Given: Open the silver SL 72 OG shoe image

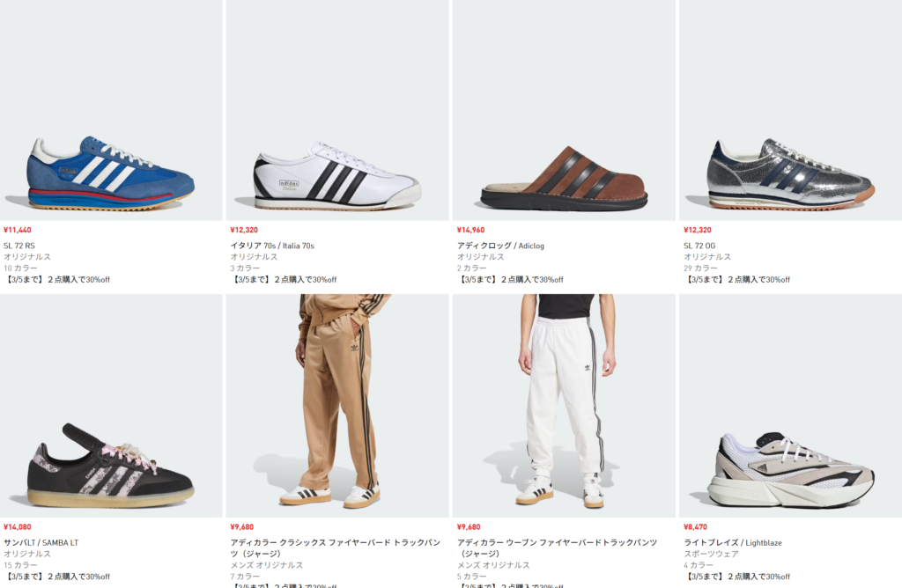Looking at the screenshot, I should (x=790, y=173).
